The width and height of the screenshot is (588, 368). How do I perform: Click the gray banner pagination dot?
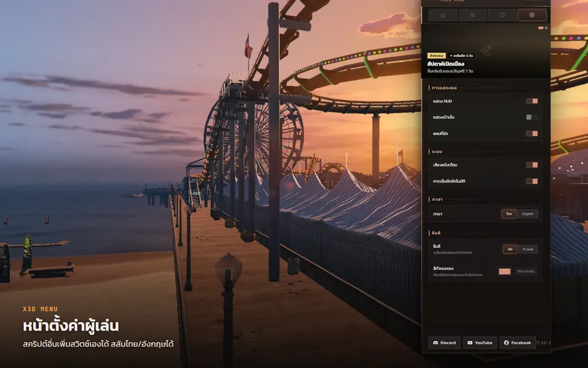click(x=546, y=28)
